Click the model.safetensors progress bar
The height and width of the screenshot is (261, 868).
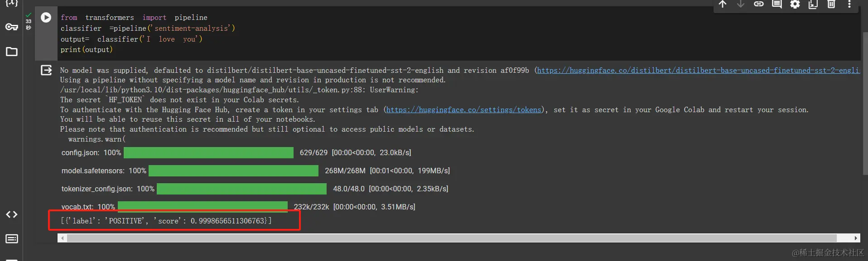233,171
